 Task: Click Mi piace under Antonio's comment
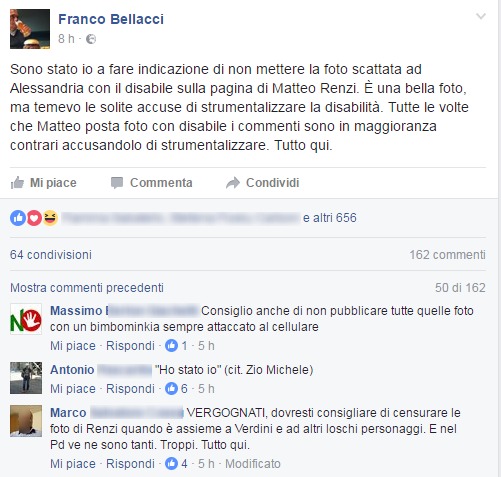(x=73, y=389)
